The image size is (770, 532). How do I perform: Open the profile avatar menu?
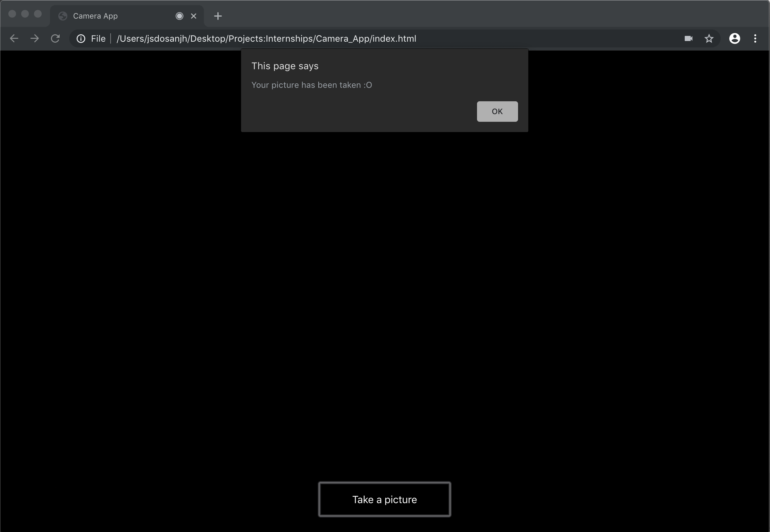coord(735,39)
